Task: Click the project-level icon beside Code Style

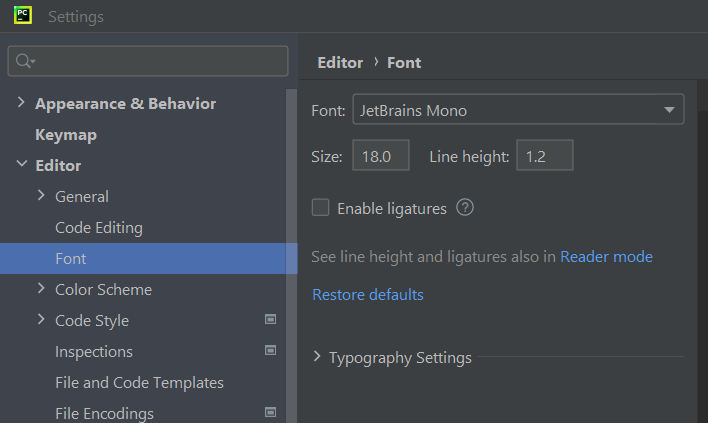Action: pyautogui.click(x=270, y=320)
